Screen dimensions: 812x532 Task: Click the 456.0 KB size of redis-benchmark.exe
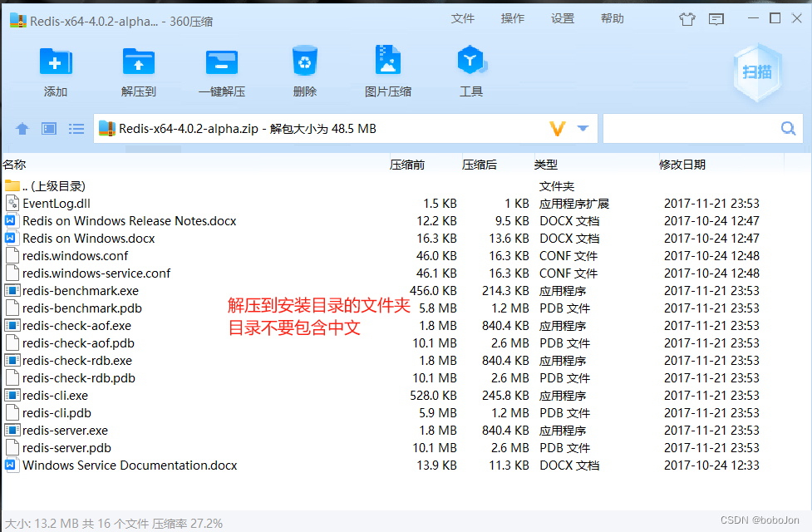click(x=433, y=291)
